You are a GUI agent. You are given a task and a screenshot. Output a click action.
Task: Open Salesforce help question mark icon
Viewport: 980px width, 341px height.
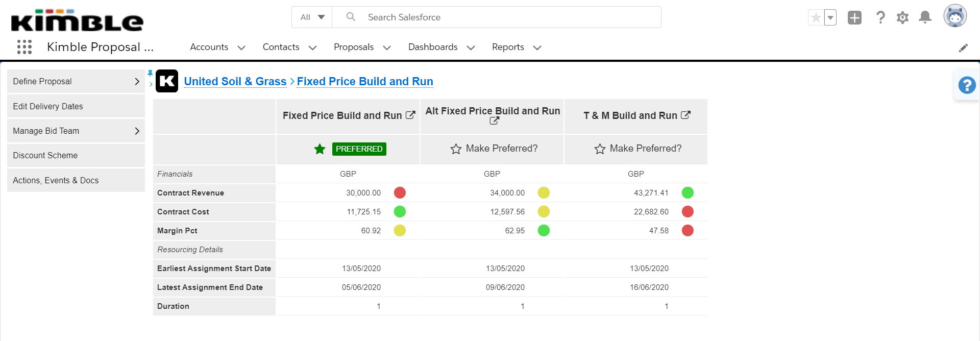[x=880, y=18]
